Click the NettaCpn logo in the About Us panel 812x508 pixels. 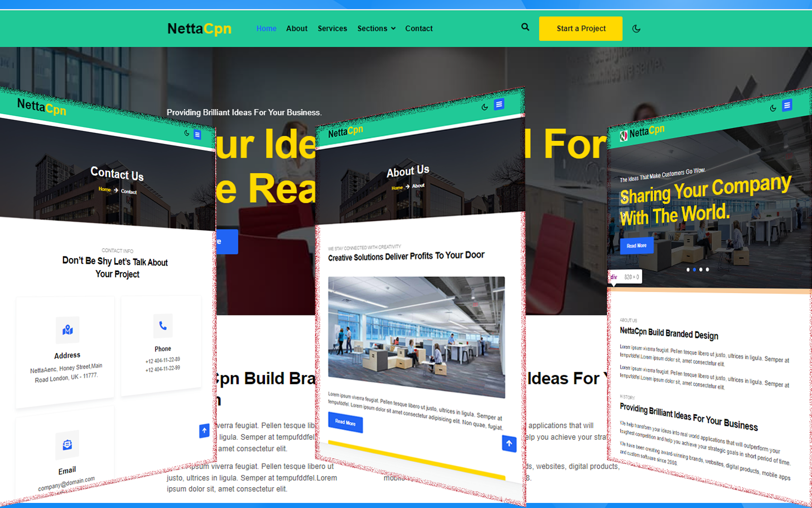click(346, 132)
